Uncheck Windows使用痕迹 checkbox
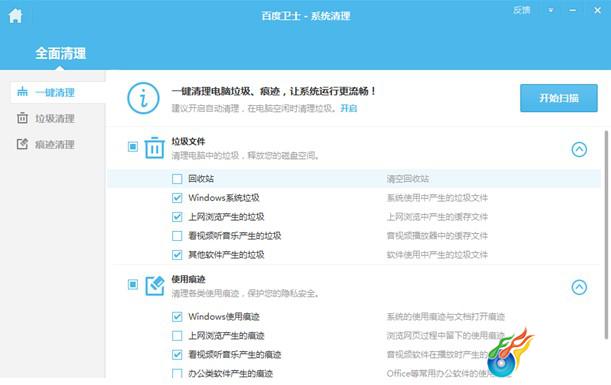Image resolution: width=611 pixels, height=385 pixels. pyautogui.click(x=177, y=316)
